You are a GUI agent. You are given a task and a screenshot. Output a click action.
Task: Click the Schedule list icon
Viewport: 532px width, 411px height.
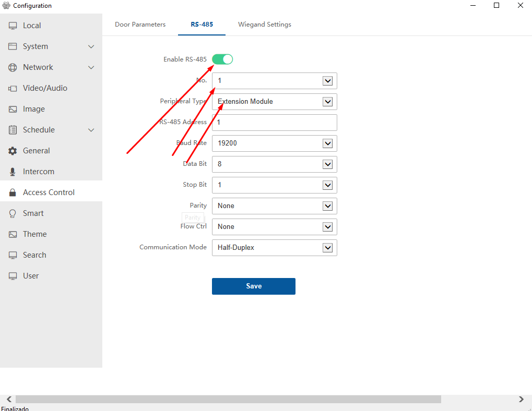tap(13, 130)
